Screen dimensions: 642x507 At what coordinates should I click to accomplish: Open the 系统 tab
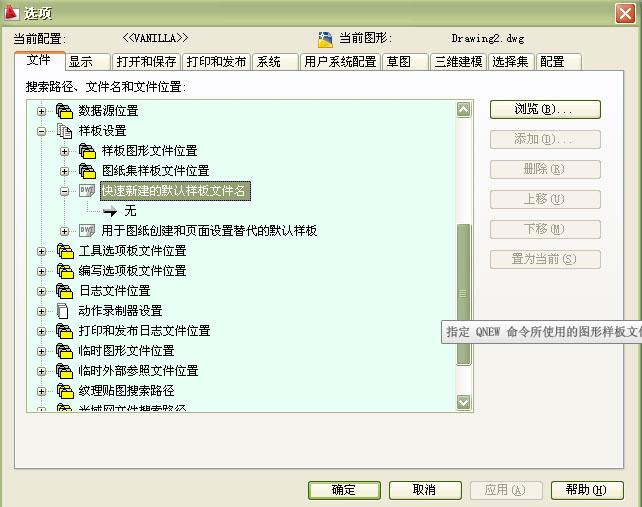point(275,62)
